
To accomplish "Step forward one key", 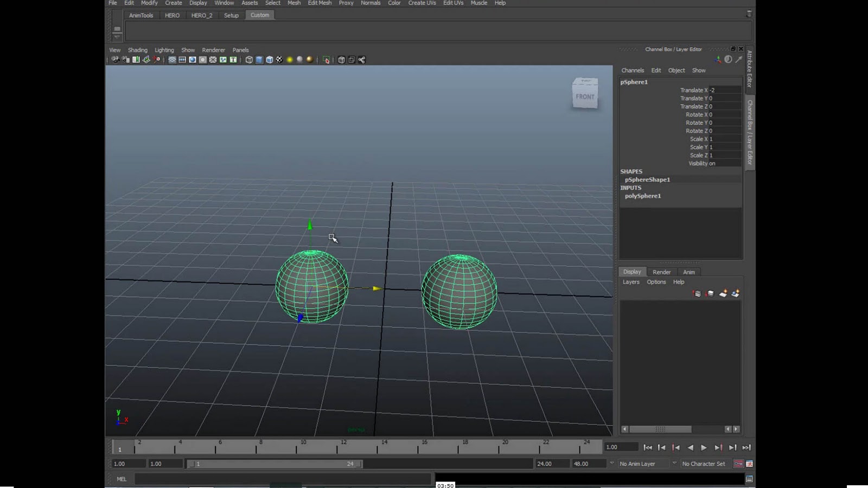I will [718, 447].
